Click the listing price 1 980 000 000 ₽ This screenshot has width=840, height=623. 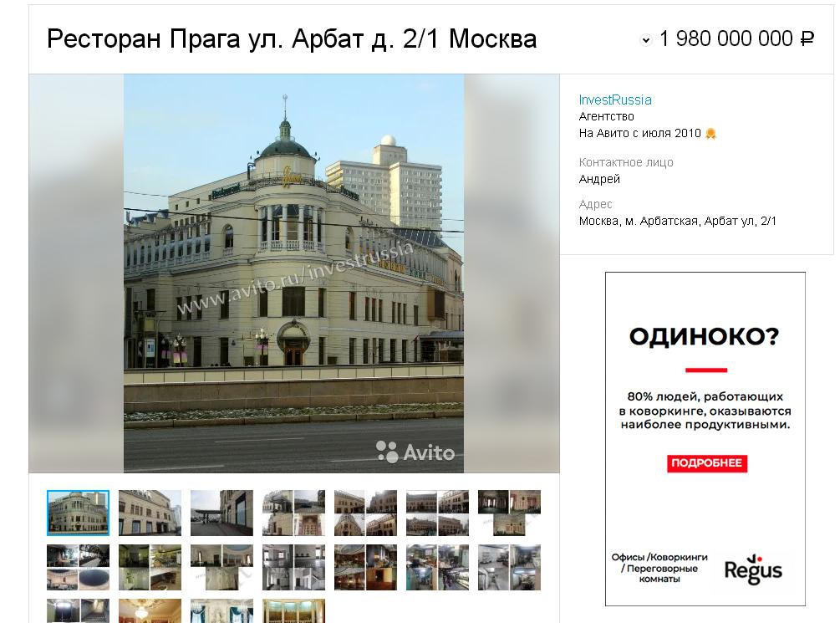pos(737,39)
